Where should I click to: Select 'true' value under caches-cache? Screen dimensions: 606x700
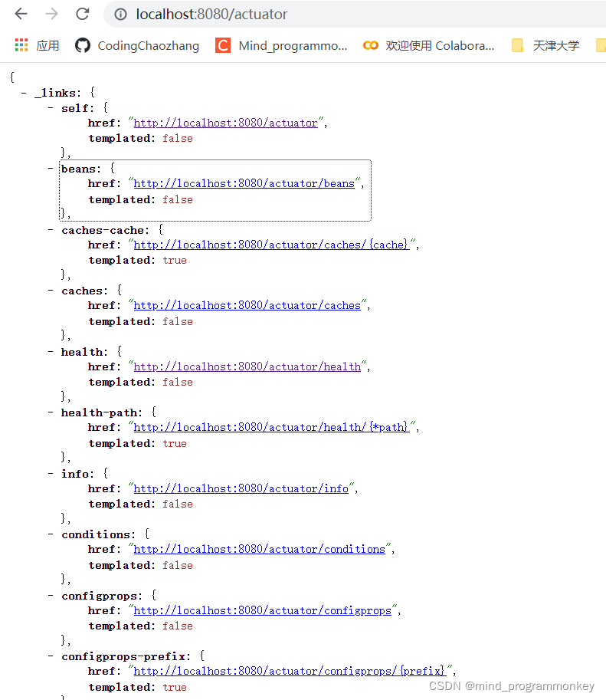175,260
